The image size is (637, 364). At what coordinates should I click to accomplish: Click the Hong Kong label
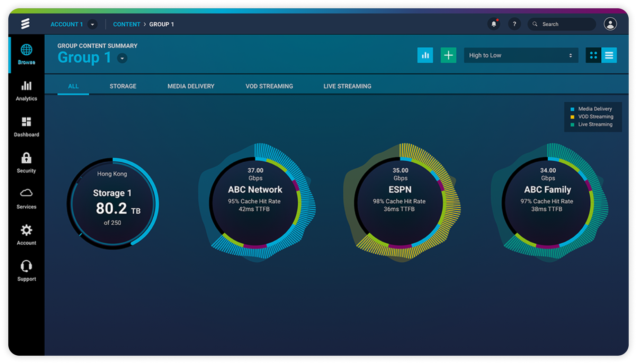112,174
